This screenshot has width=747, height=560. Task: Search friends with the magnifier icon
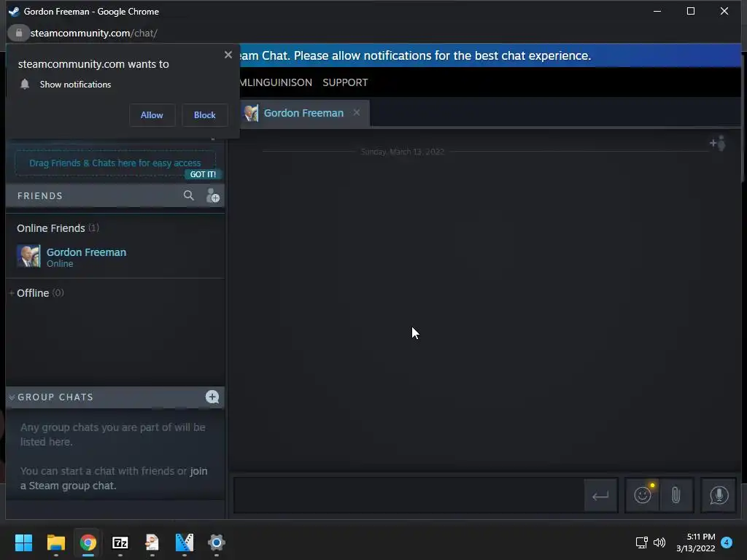click(189, 195)
